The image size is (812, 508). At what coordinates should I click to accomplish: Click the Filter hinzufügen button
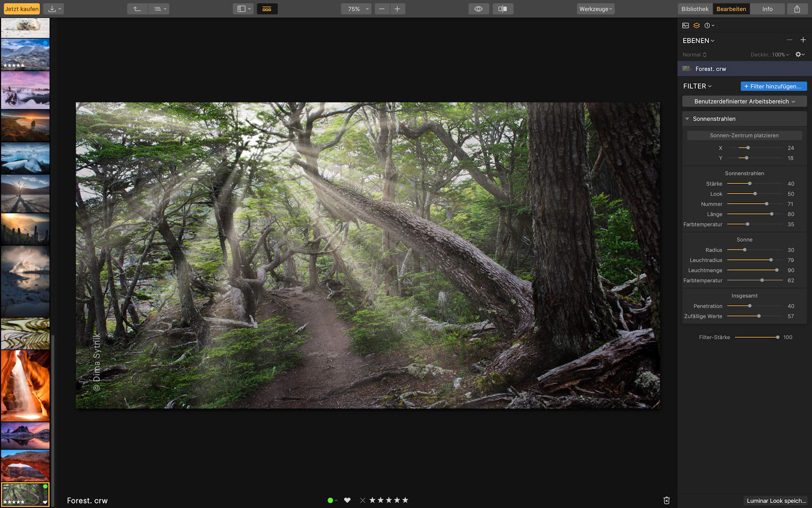tap(773, 86)
